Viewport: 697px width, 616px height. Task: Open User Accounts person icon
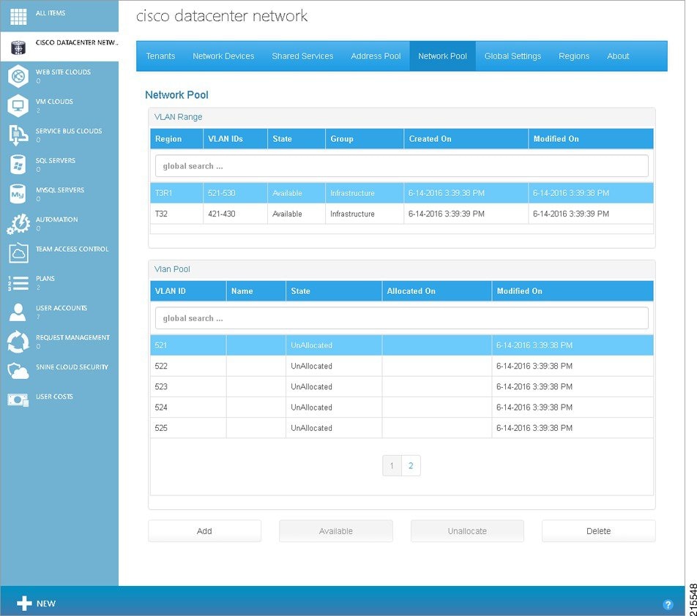[x=18, y=312]
